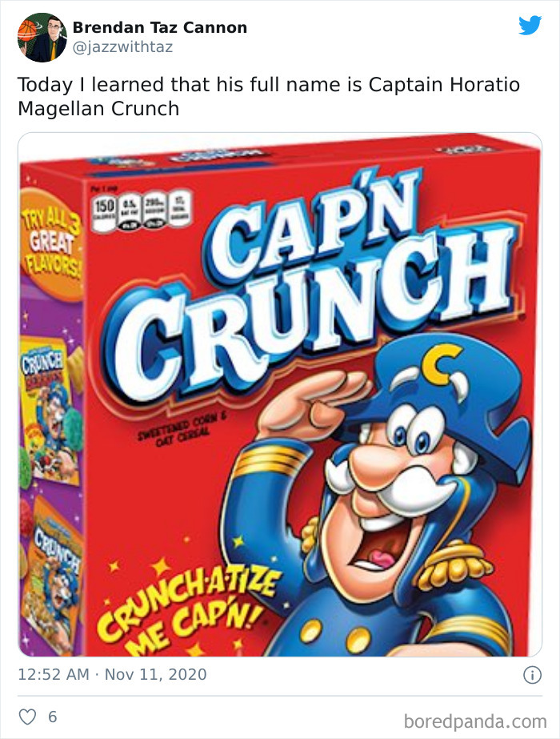Click the Twitter bird logo

530,26
